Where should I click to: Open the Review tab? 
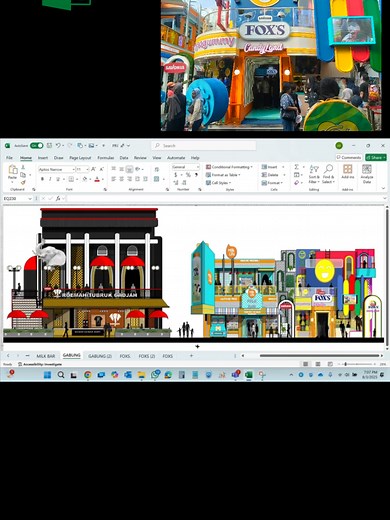click(x=140, y=158)
